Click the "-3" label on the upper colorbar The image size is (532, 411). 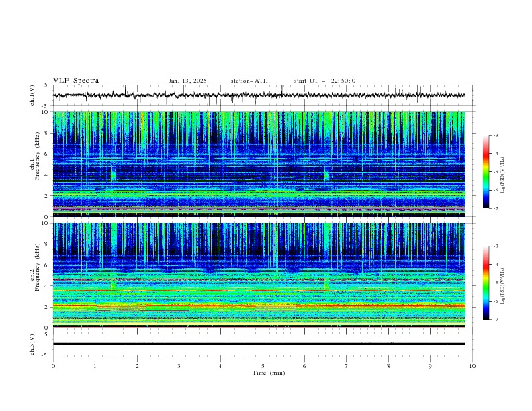coord(495,135)
